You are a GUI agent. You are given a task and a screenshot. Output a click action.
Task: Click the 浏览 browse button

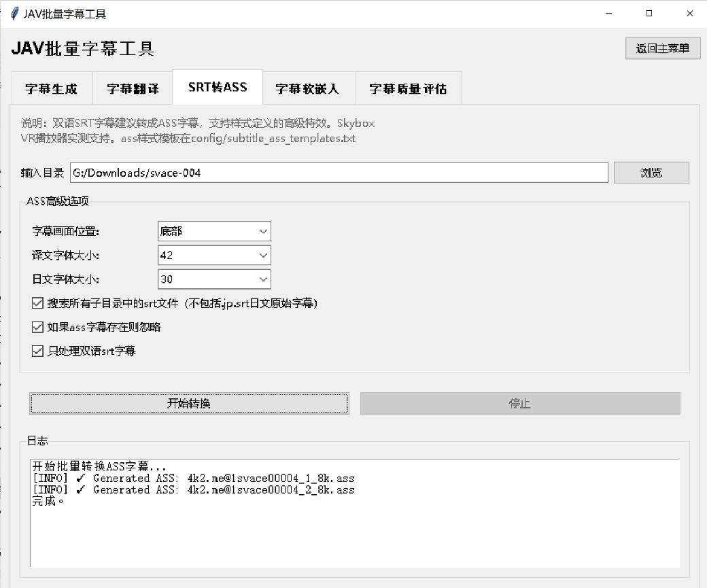(x=651, y=173)
